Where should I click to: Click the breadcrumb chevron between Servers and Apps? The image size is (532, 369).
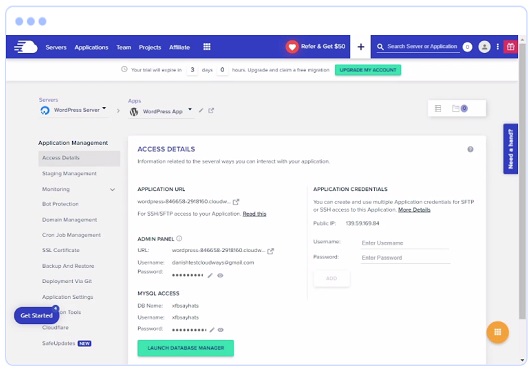(x=118, y=111)
